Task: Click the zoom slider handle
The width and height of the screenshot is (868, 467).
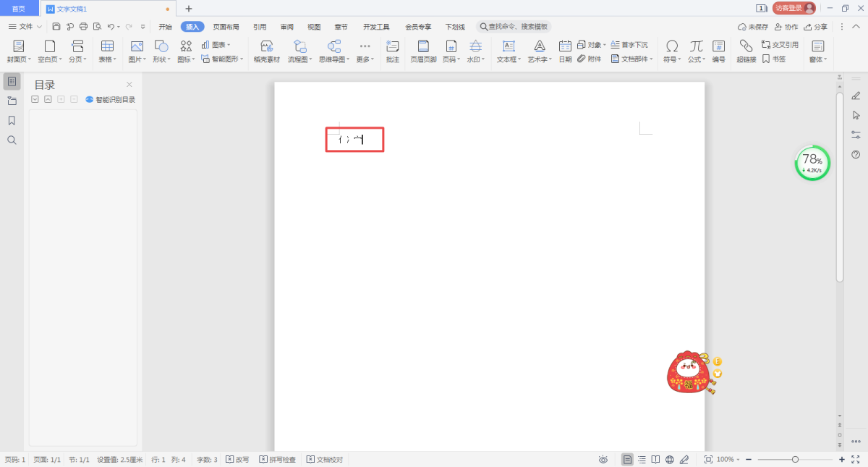Action: (795, 459)
